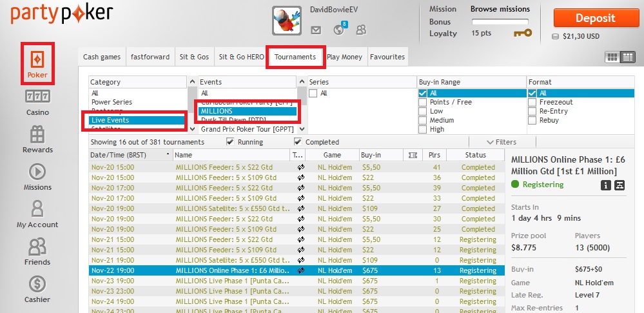Switch to grid view layout
644x313 pixels.
tap(612, 57)
